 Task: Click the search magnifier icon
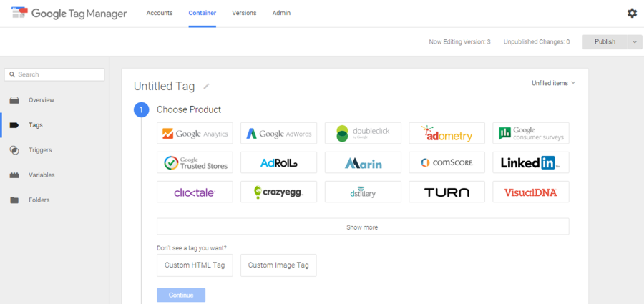click(12, 74)
